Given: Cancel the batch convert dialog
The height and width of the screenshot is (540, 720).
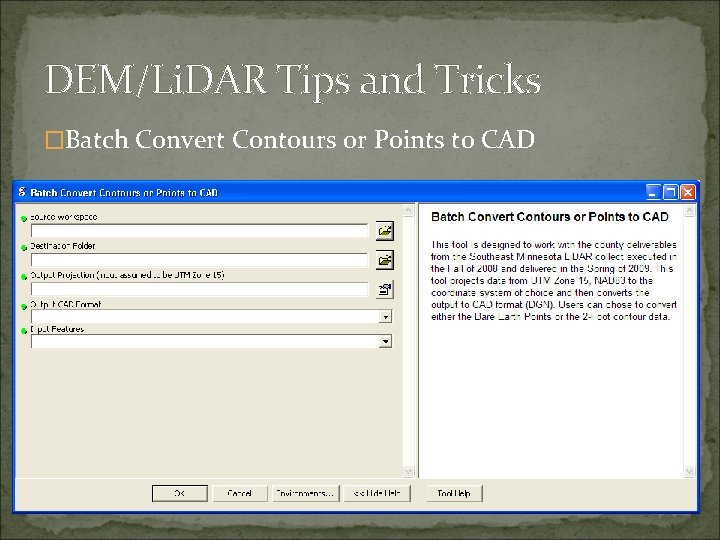Looking at the screenshot, I should click(x=239, y=493).
